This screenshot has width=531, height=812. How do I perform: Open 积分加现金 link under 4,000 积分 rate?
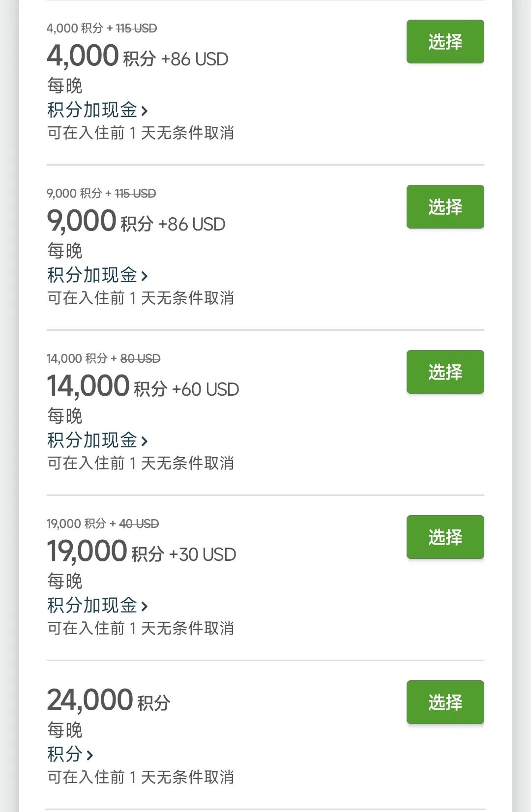pyautogui.click(x=92, y=110)
